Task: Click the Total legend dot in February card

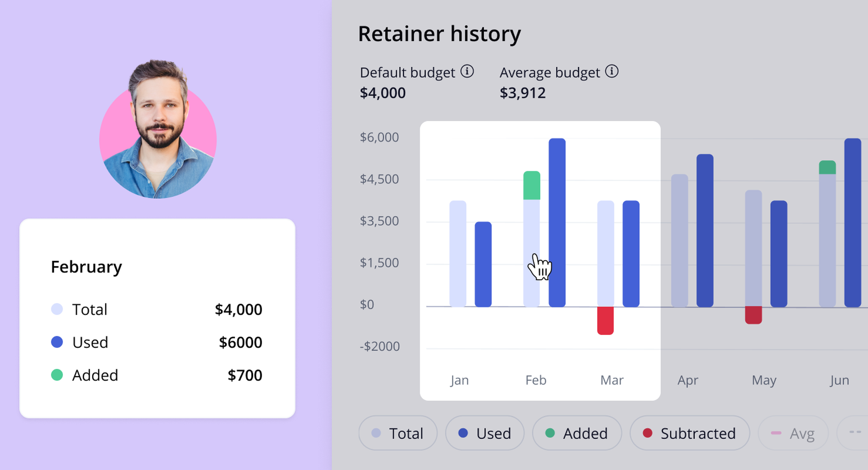Action: [x=57, y=309]
